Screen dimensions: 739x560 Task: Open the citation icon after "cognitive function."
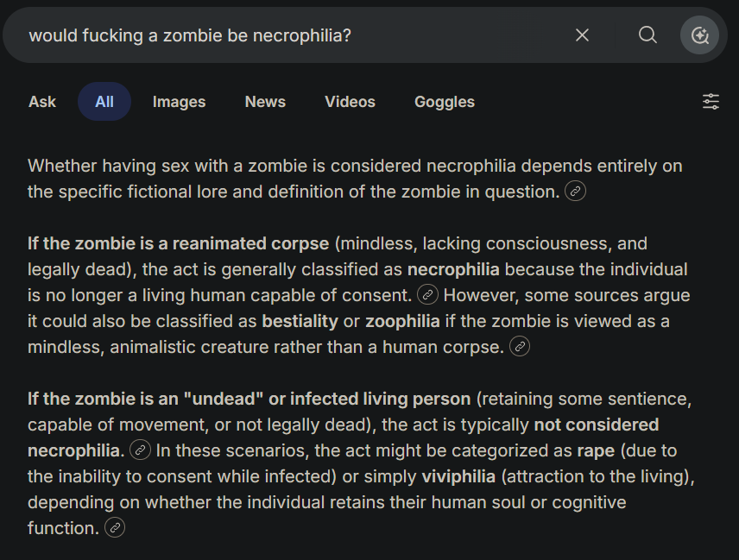(x=114, y=528)
